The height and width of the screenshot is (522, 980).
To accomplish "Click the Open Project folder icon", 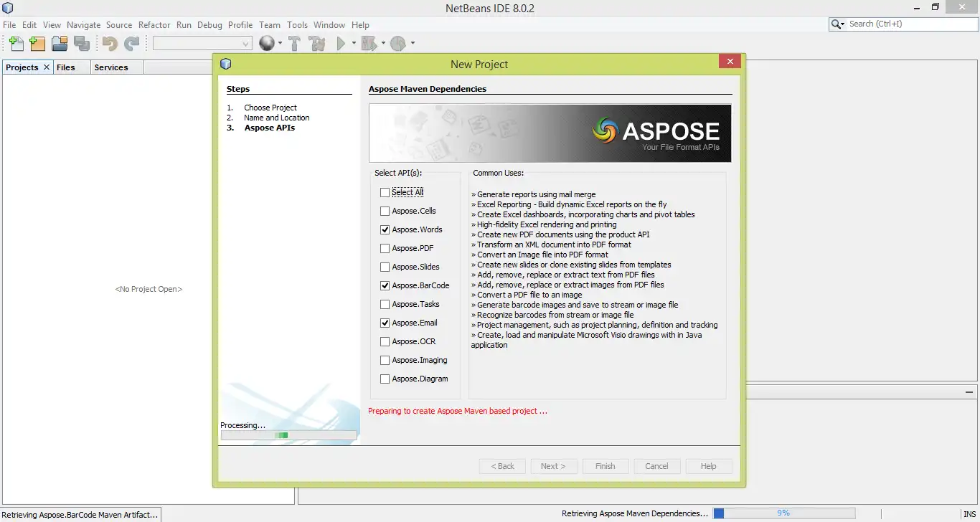I will (60, 44).
